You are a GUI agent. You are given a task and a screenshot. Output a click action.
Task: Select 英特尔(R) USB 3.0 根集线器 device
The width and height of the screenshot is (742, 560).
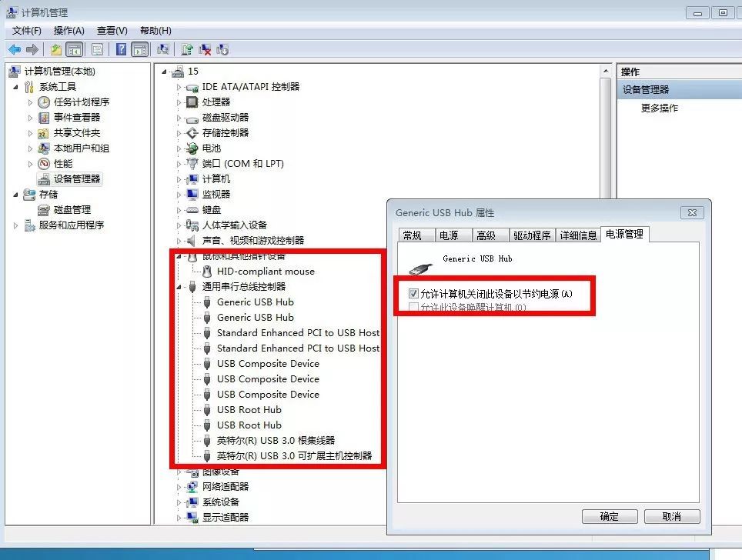pos(276,440)
